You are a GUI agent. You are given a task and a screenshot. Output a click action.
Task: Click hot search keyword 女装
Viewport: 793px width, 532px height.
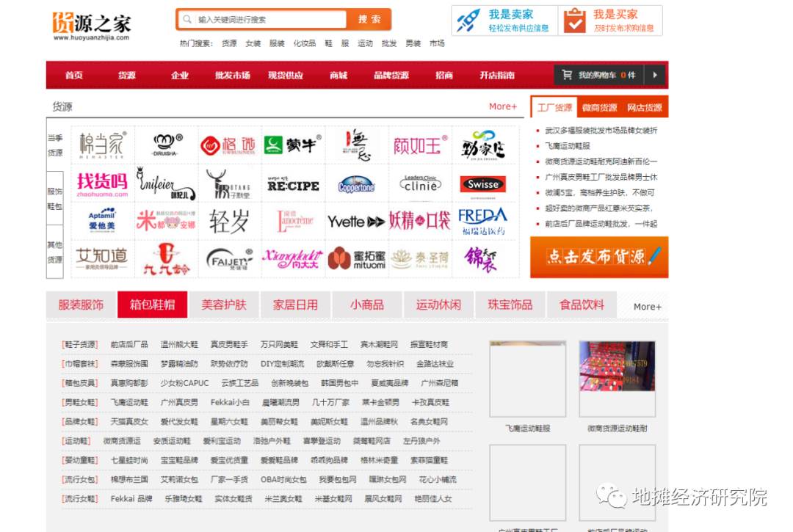click(x=253, y=43)
